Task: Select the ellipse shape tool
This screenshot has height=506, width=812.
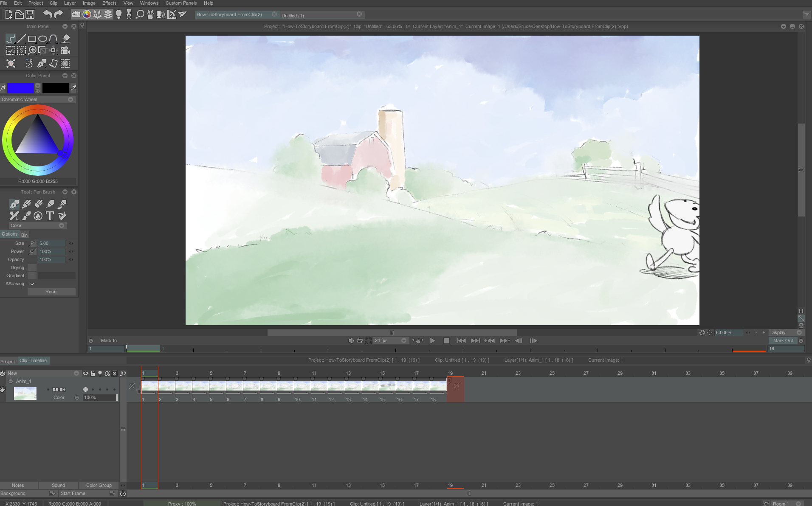Action: 42,39
